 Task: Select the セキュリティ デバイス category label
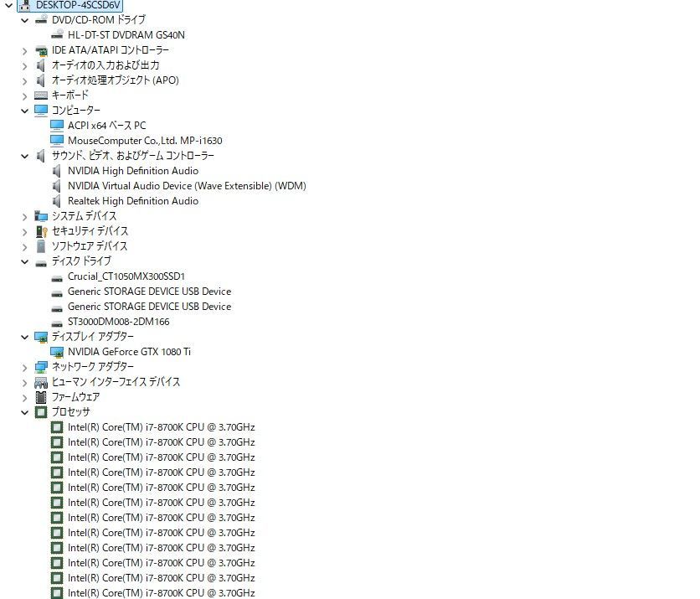90,231
